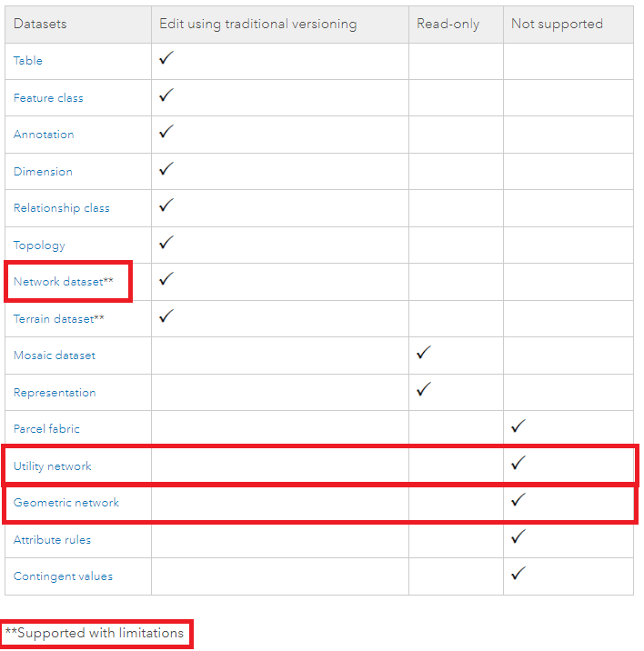Select the Representation link
This screenshot has width=644, height=651.
coord(55,393)
